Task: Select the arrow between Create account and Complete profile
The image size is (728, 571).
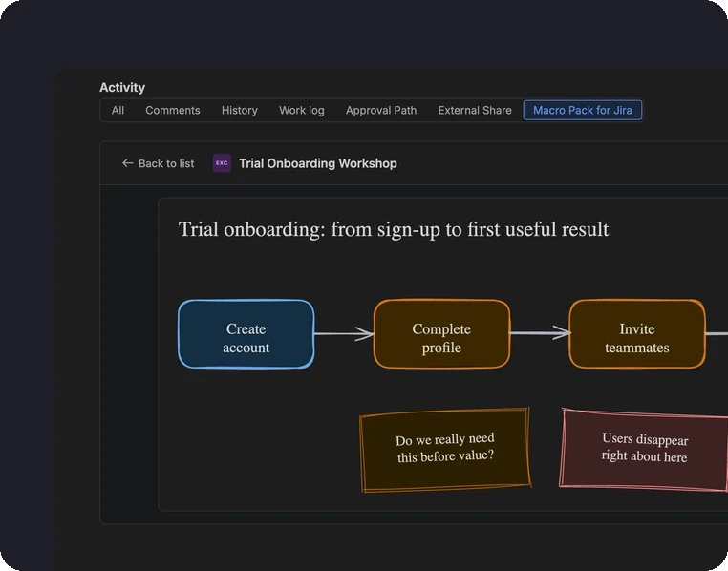Action: pos(344,333)
